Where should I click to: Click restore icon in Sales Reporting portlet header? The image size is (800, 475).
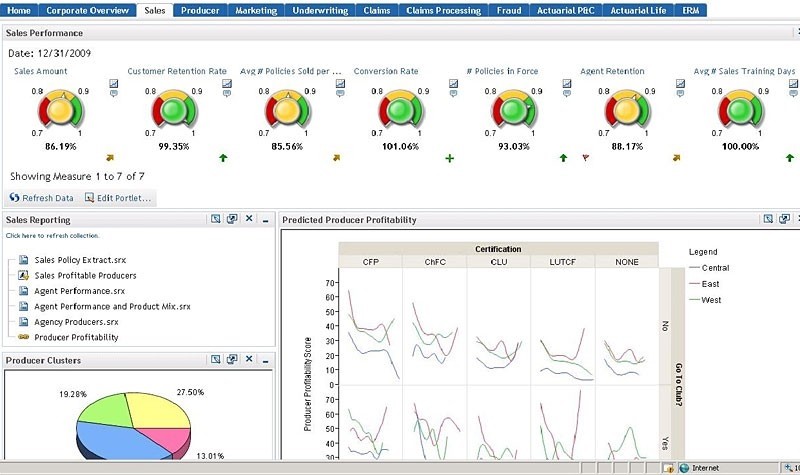click(x=232, y=218)
